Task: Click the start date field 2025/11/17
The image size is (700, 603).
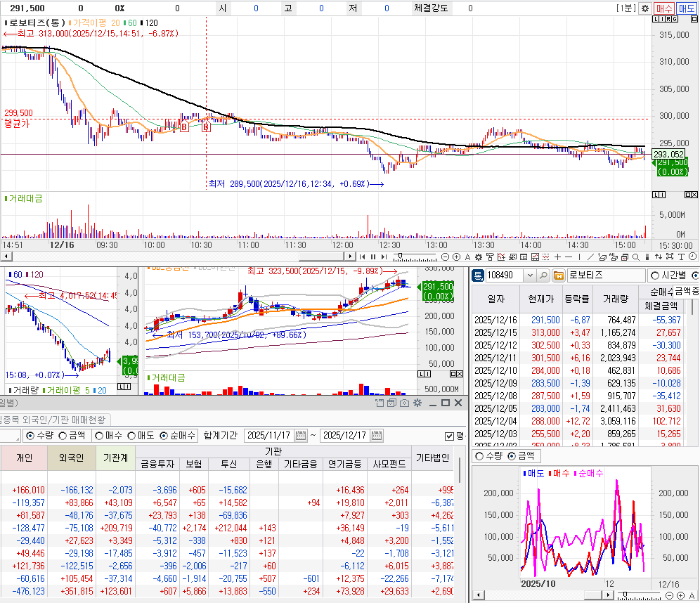Action: coord(269,436)
